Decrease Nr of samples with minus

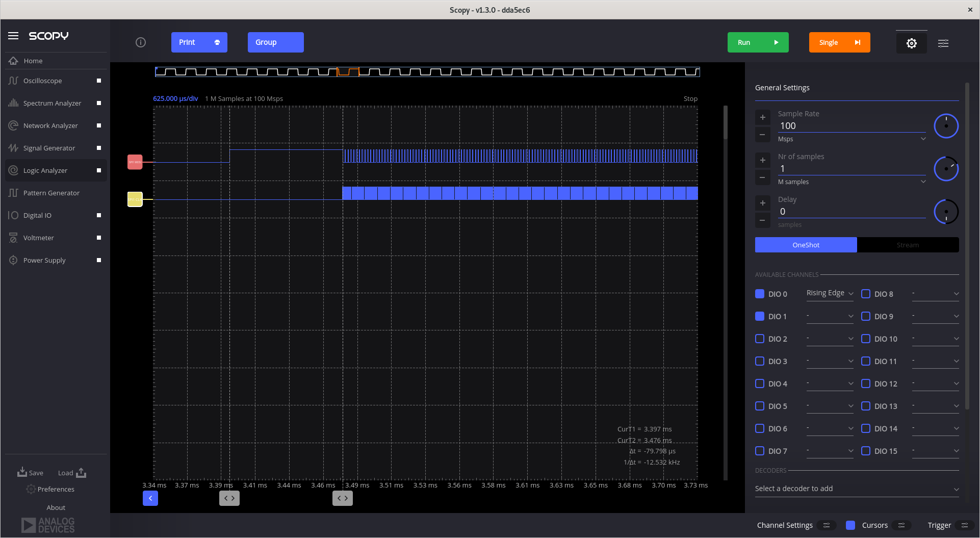pos(762,177)
